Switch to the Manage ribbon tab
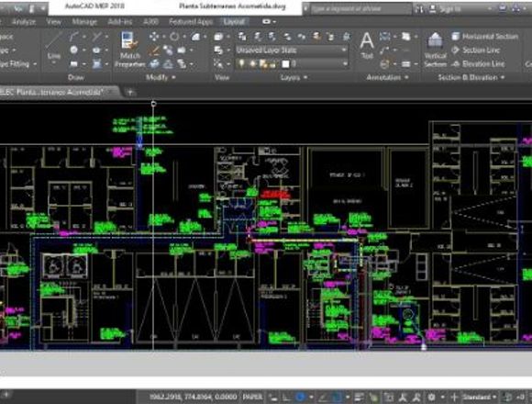The width and height of the screenshot is (532, 404). (x=84, y=22)
